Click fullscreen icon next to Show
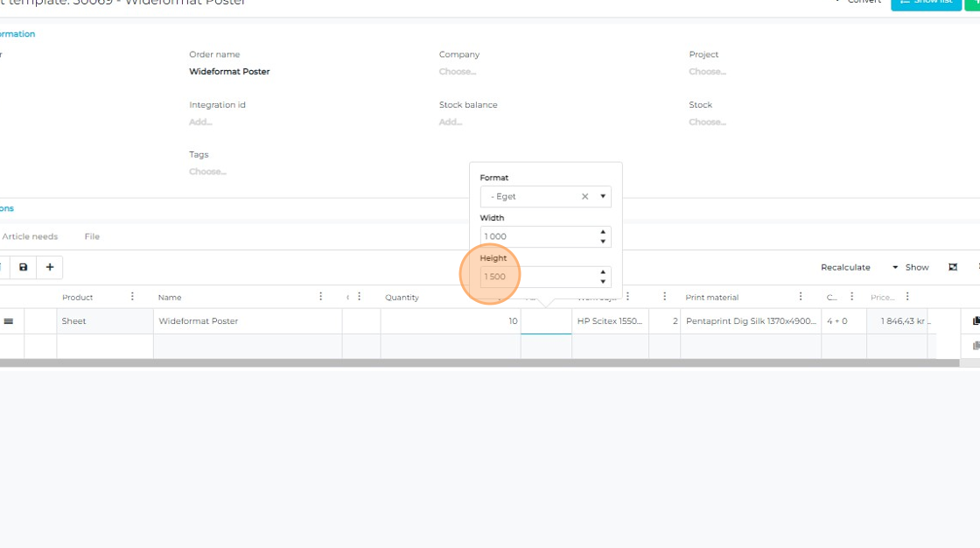980x548 pixels. 953,267
